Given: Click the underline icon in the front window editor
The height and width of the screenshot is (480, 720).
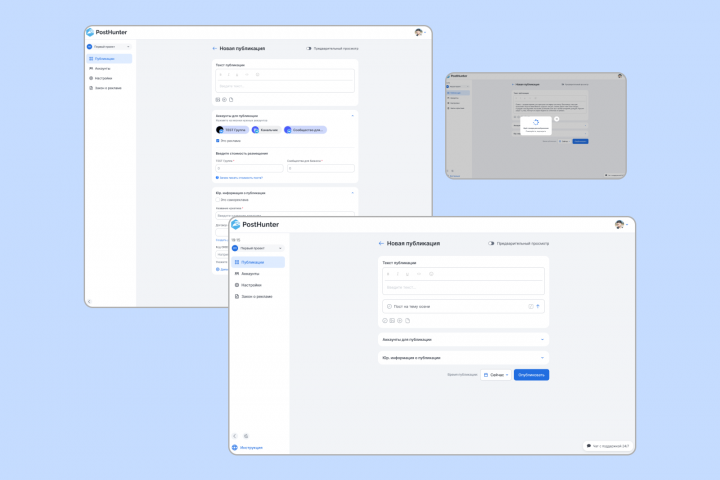Looking at the screenshot, I should pos(407,274).
